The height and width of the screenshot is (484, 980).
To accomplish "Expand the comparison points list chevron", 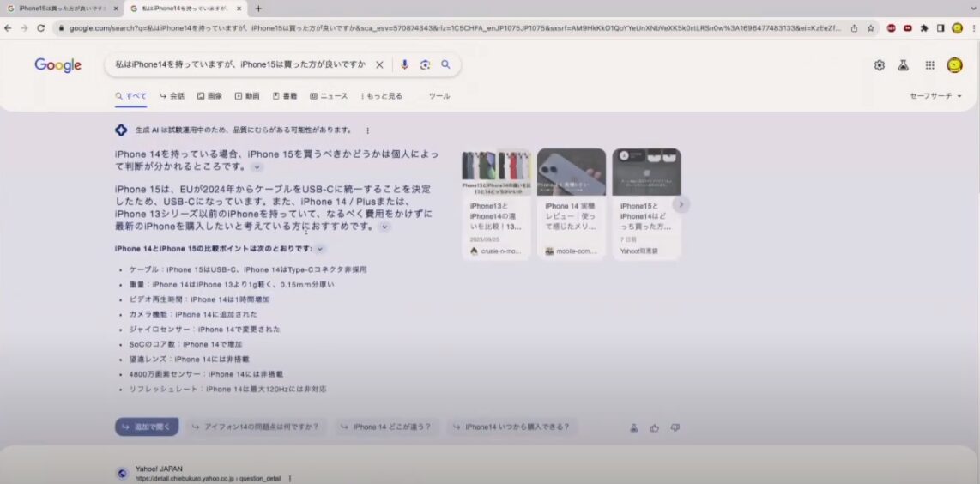I will point(320,249).
